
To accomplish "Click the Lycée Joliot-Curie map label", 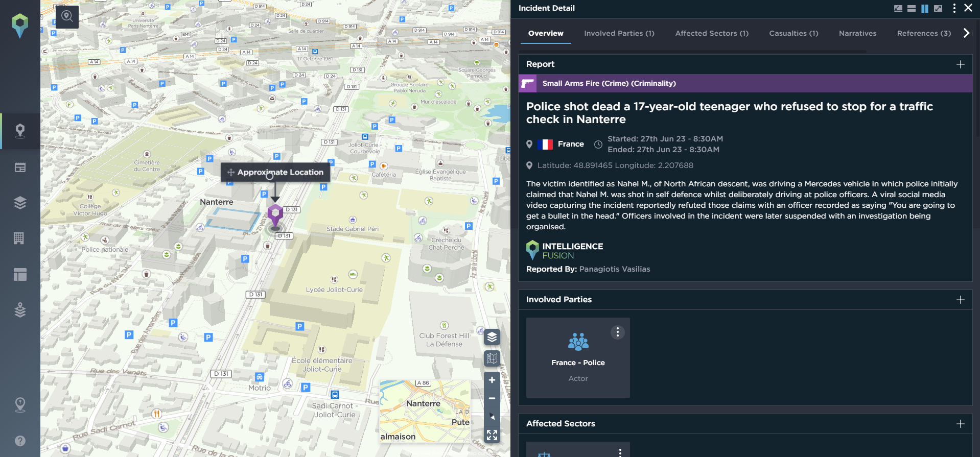I will tap(334, 290).
